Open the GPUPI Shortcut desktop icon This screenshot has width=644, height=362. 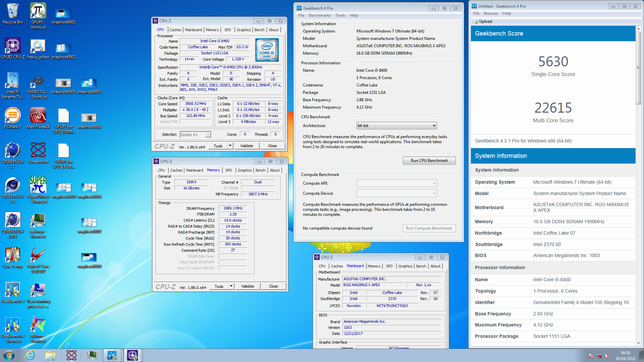point(38,16)
